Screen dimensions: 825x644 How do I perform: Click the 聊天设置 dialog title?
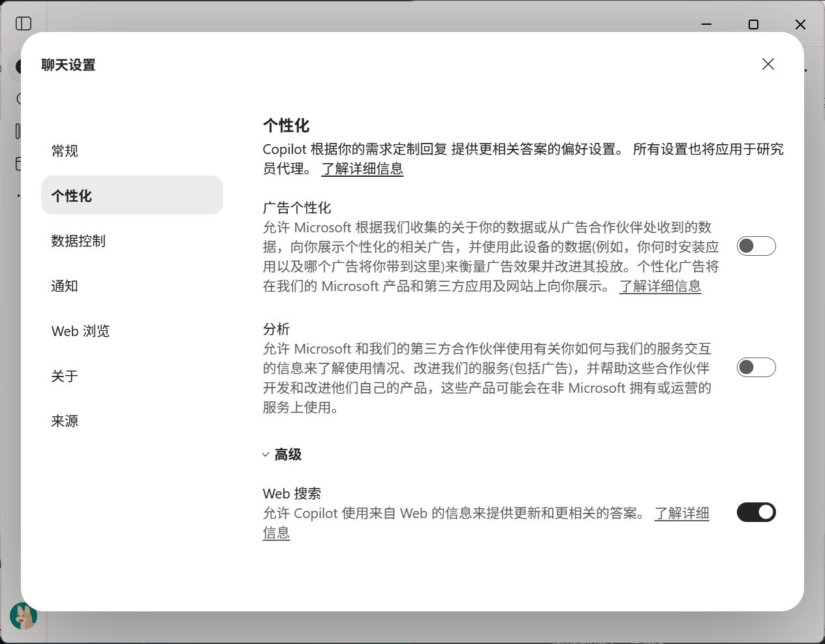(69, 65)
